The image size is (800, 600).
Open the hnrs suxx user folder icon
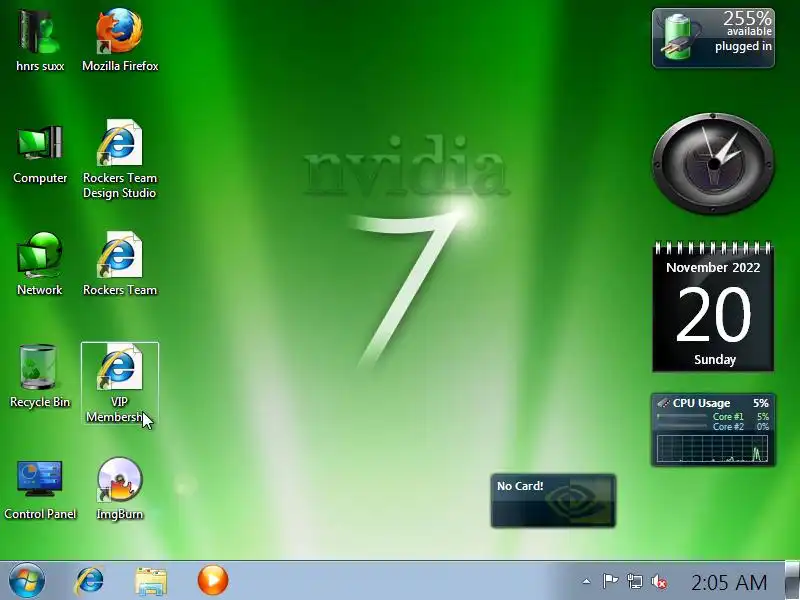click(x=40, y=41)
